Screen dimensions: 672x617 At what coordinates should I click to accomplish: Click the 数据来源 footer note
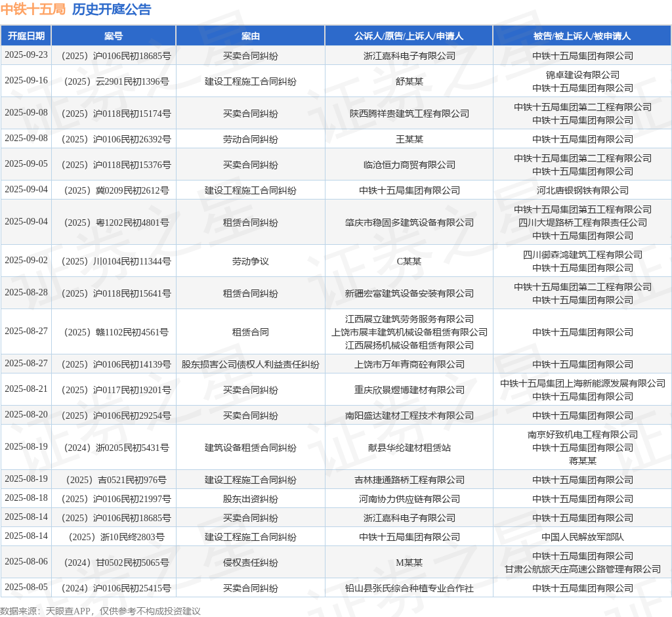coord(100,611)
